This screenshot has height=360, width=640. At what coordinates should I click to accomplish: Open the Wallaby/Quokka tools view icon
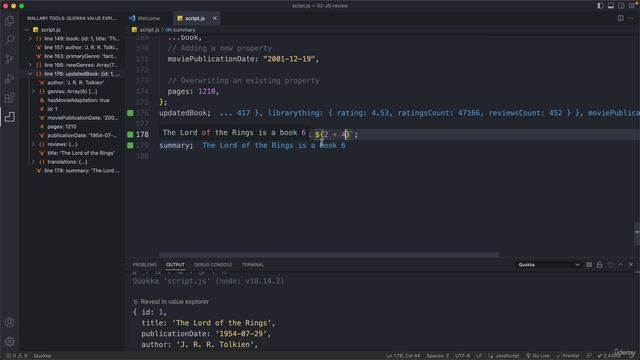9,117
